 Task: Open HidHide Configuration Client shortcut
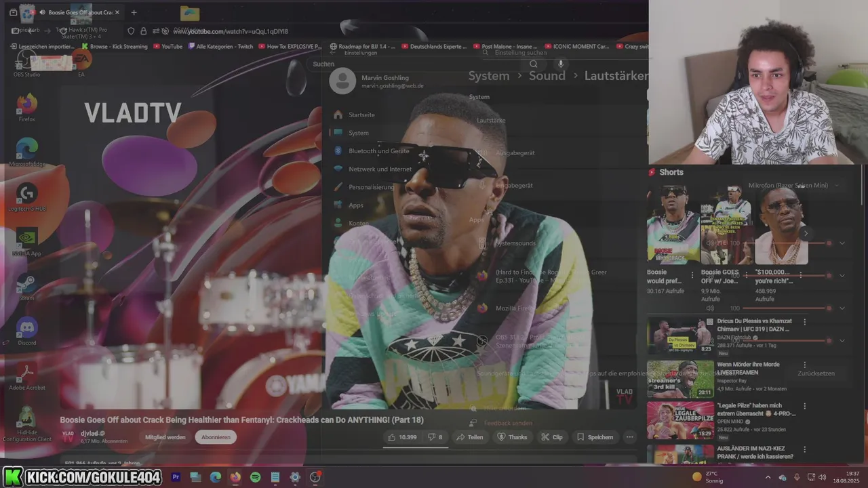[26, 424]
